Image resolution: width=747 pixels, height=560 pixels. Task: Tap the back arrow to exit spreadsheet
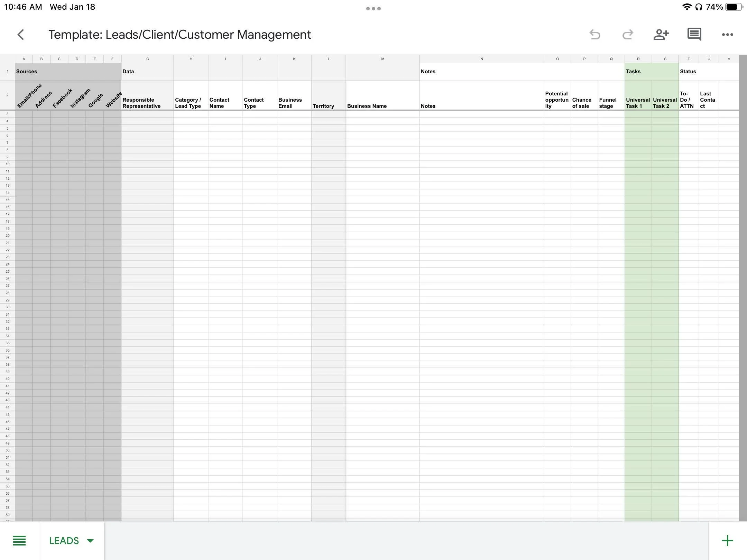[21, 34]
